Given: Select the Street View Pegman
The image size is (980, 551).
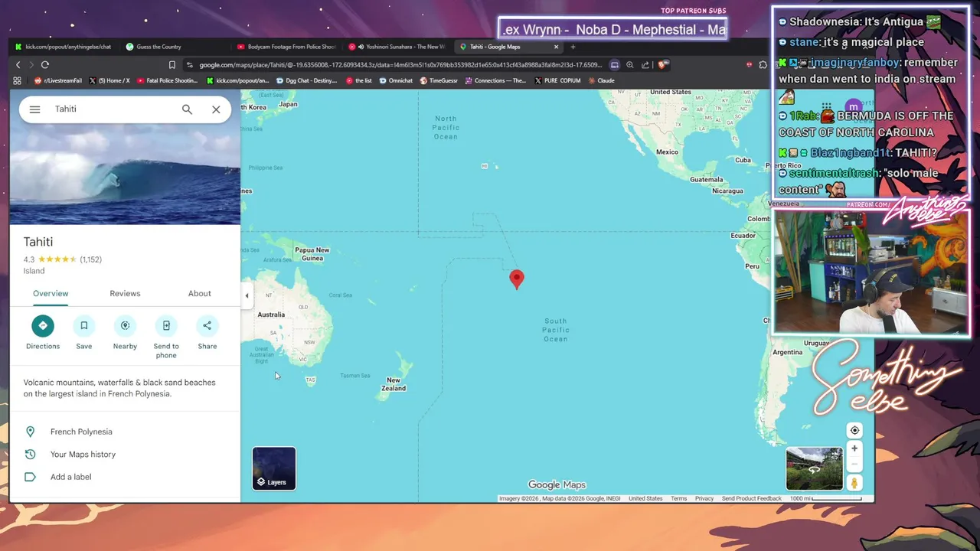Looking at the screenshot, I should pos(854,483).
